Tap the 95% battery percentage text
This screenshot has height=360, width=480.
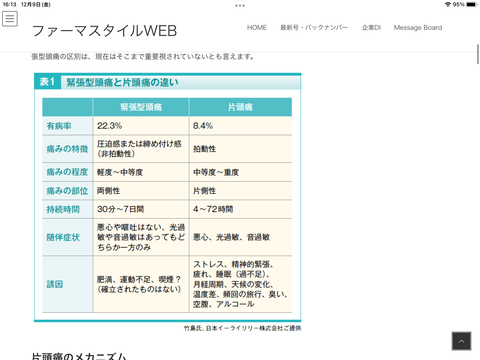[x=459, y=4]
